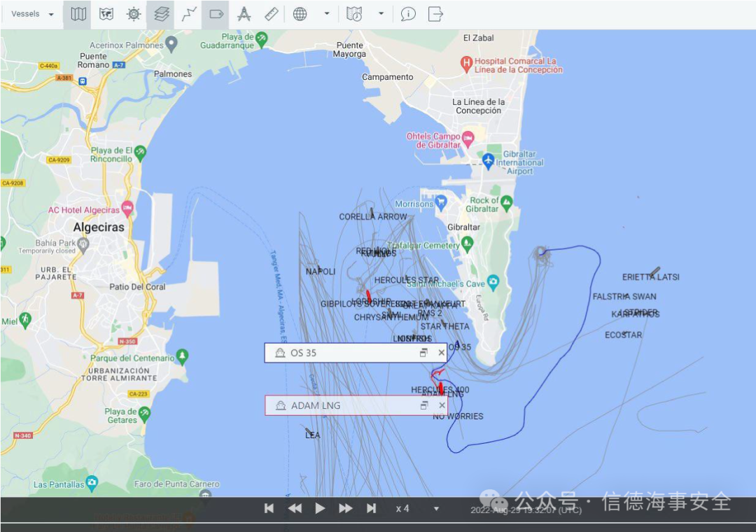
Task: Click the CORELLA ARROW vessel label
Action: pos(372,217)
